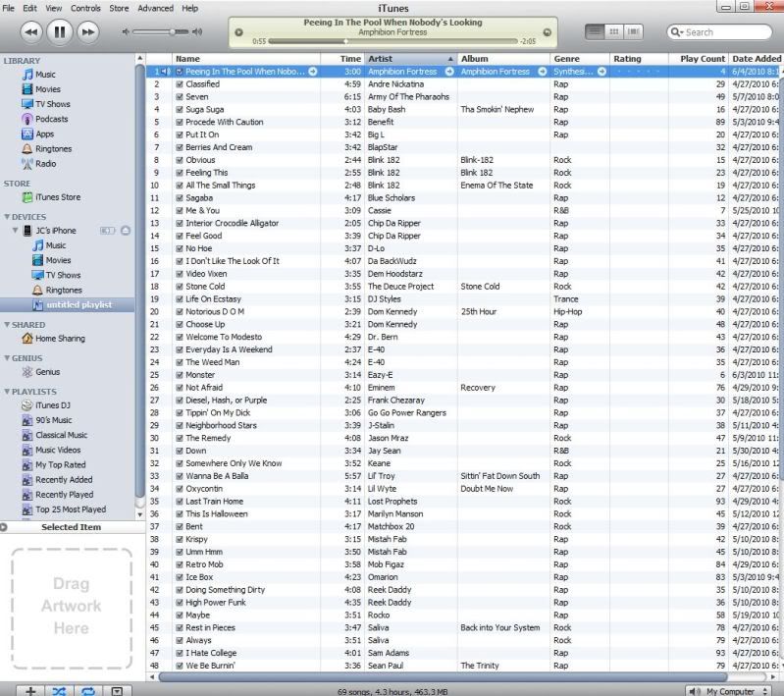
Task: Eject JC's iPhone
Action: point(126,231)
